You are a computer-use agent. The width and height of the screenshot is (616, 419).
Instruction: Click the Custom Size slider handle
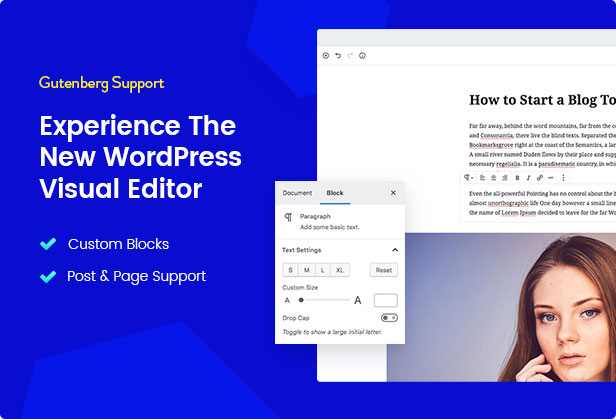[301, 299]
